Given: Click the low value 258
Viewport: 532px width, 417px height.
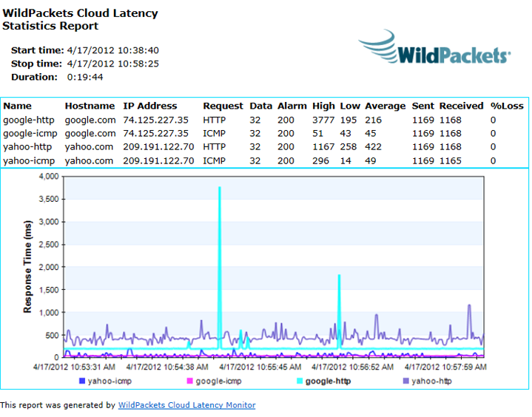Looking at the screenshot, I should coord(349,147).
